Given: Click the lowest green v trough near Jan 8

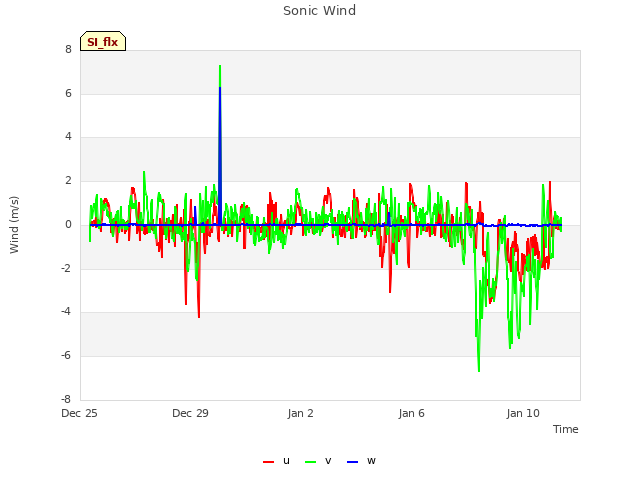Looking at the screenshot, I should tap(479, 370).
